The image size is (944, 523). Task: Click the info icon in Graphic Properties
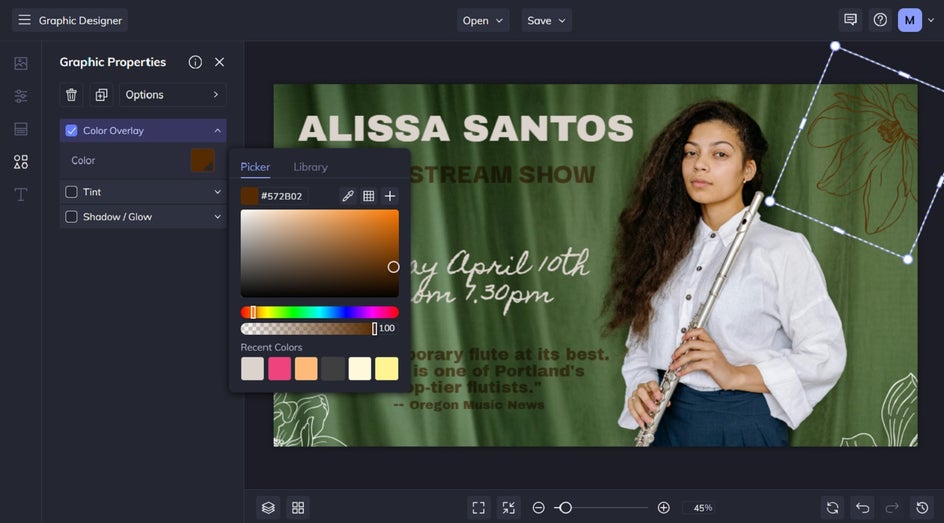[x=195, y=62]
